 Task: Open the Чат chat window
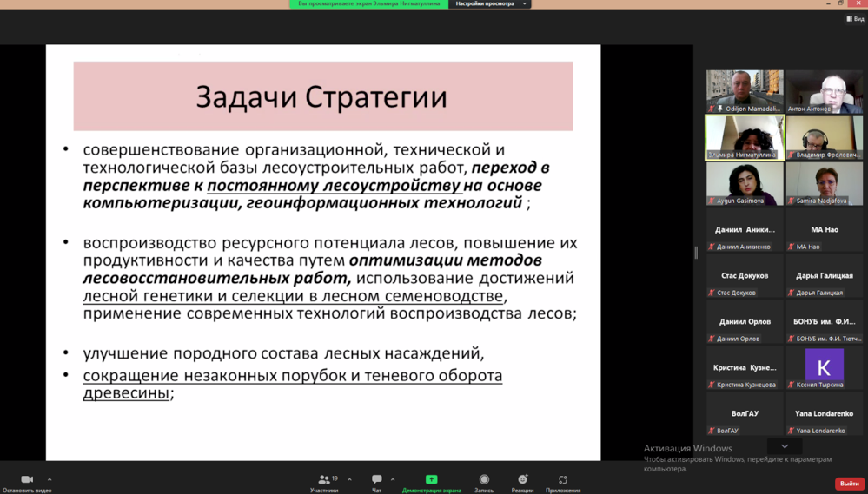376,479
